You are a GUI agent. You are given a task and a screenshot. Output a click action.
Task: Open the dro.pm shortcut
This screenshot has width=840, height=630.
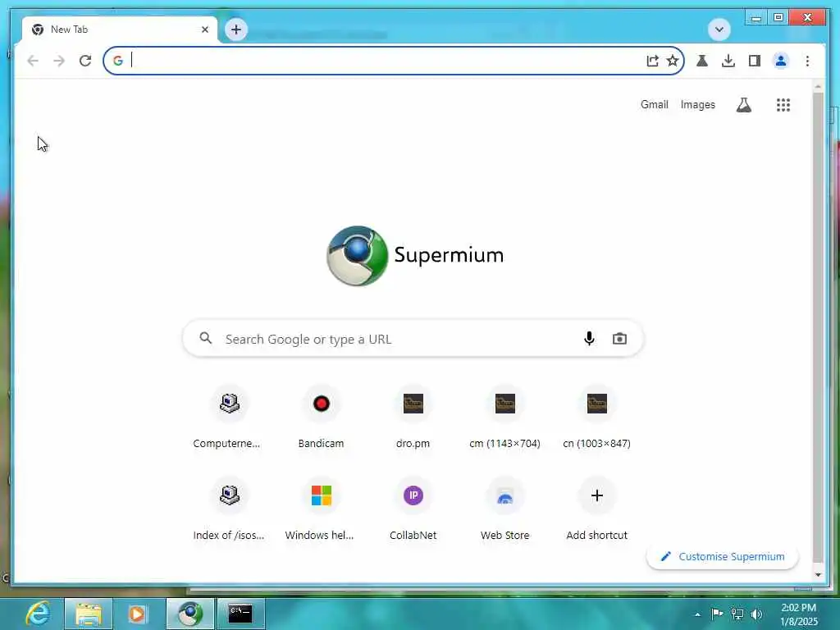click(x=413, y=418)
